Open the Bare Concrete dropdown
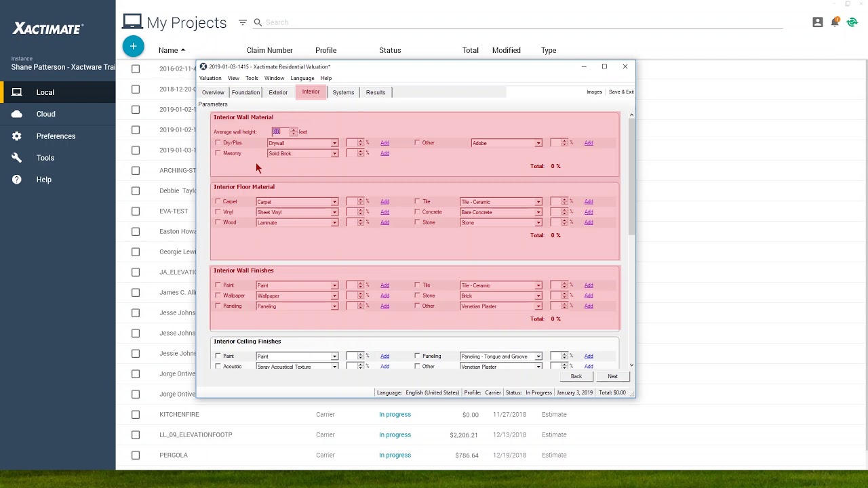 (x=501, y=212)
